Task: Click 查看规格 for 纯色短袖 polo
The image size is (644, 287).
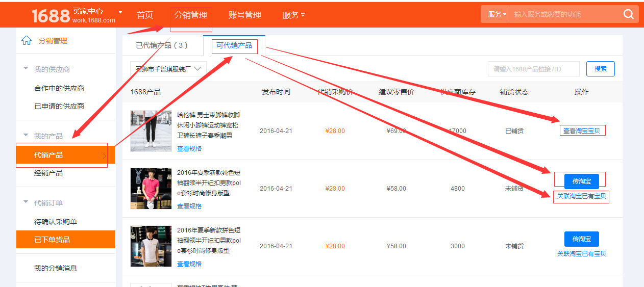Action: tap(189, 206)
